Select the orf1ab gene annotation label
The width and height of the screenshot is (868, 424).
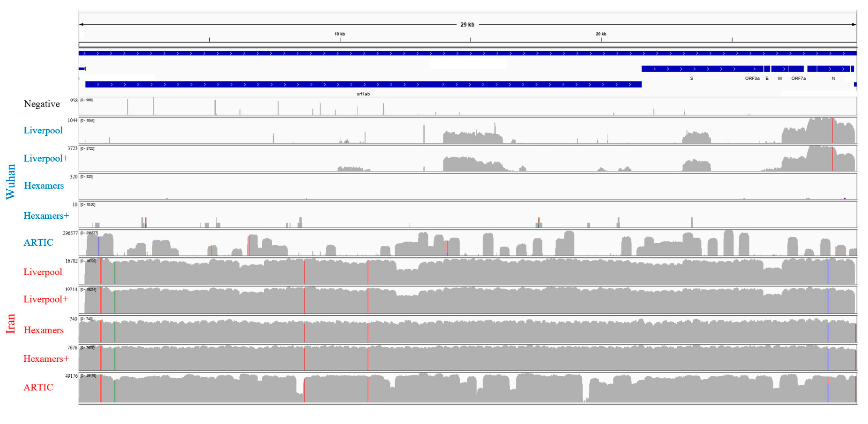[363, 94]
